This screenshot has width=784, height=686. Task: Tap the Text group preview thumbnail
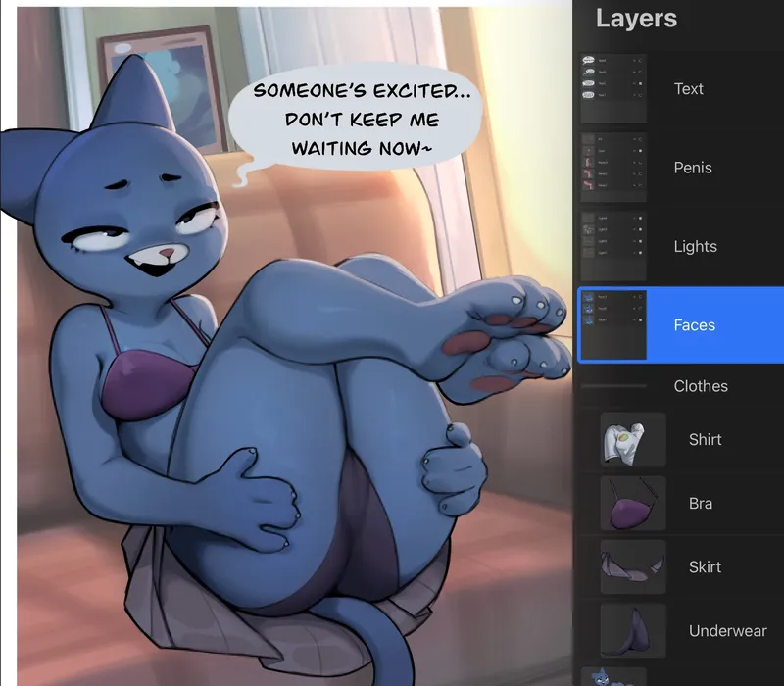613,88
